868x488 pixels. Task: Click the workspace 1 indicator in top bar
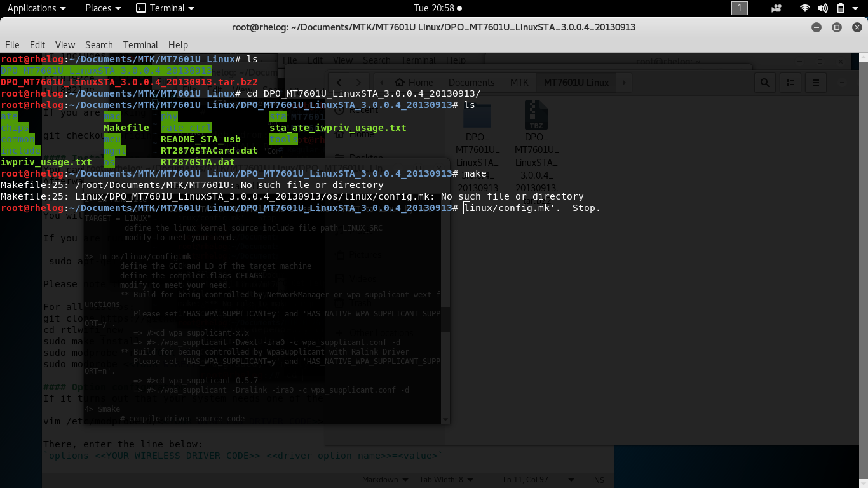(739, 8)
